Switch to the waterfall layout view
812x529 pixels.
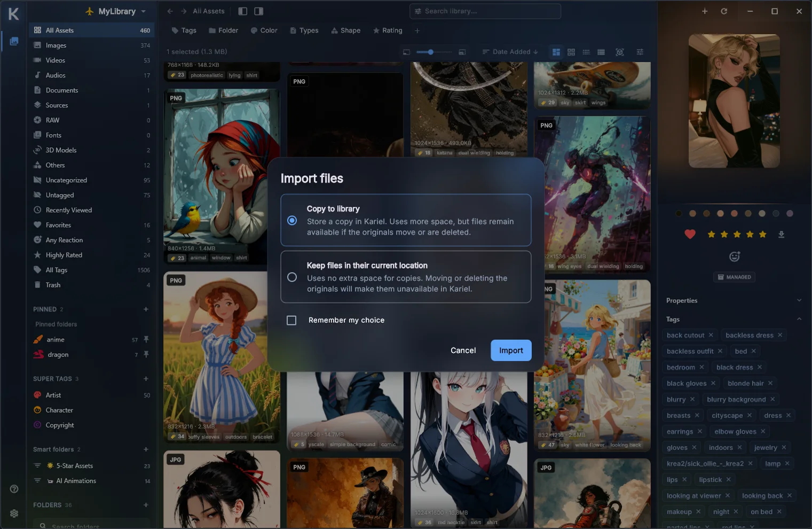click(x=556, y=52)
